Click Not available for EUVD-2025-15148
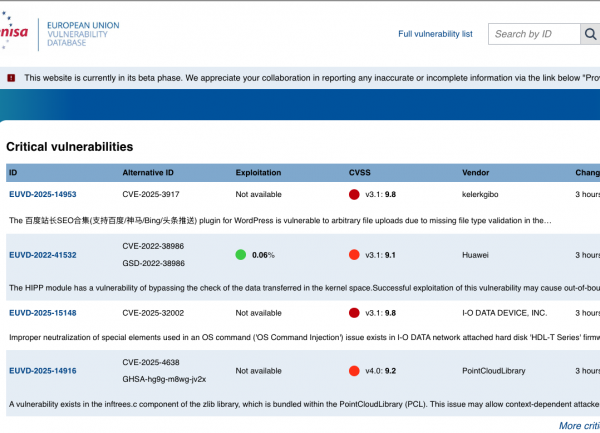Image resolution: width=600 pixels, height=433 pixels. [258, 313]
